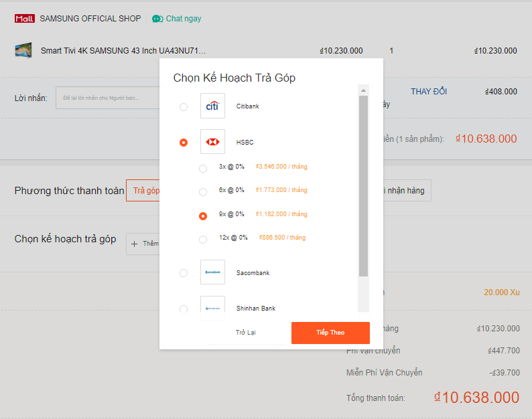Image resolution: width=532 pixels, height=419 pixels.
Task: Click the Trở Lại button
Action: (x=245, y=333)
